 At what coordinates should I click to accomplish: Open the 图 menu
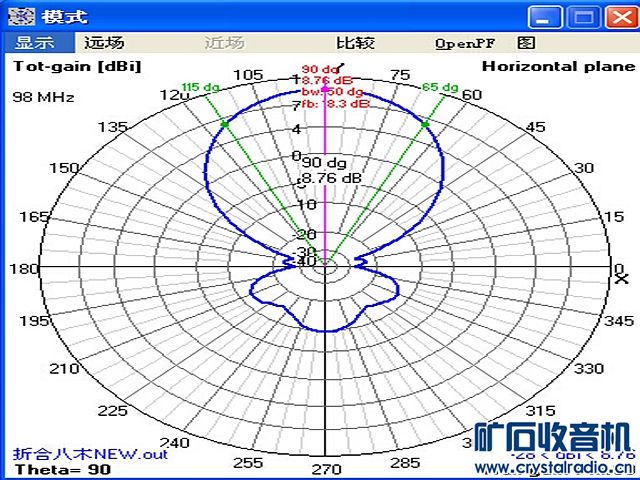(x=526, y=42)
